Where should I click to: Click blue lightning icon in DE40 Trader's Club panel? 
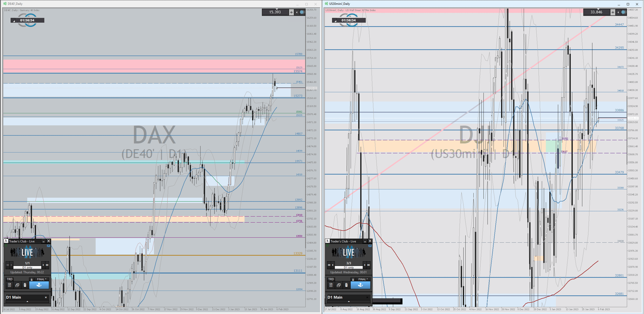[x=49, y=246]
